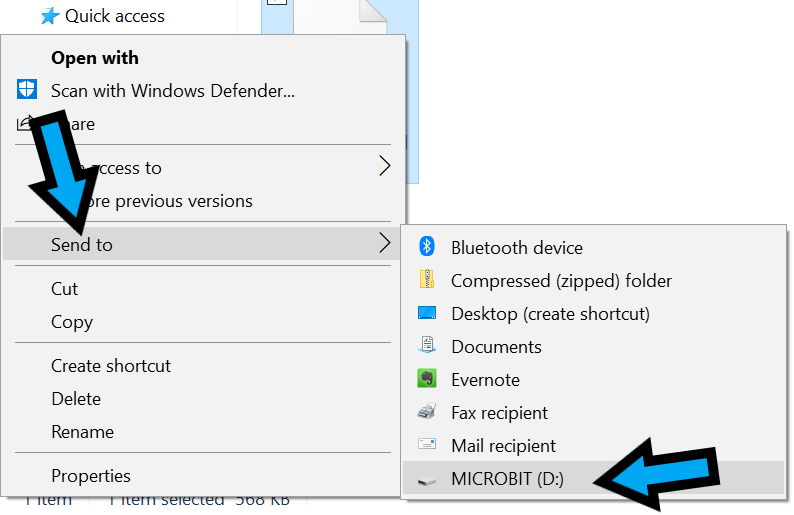The height and width of the screenshot is (515, 794).
Task: Click the Bluetooth device icon
Action: tap(427, 247)
